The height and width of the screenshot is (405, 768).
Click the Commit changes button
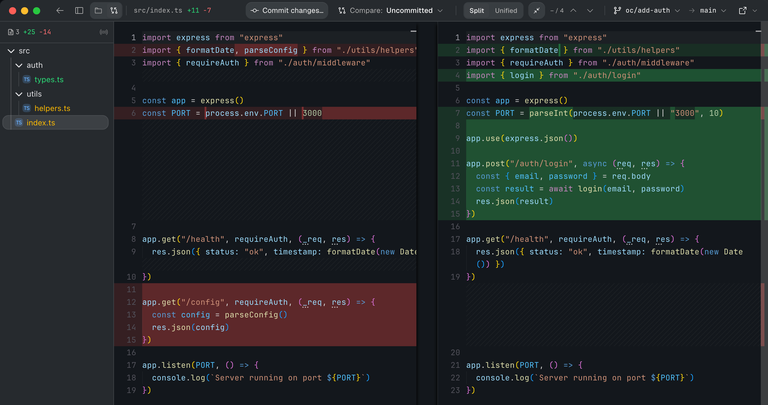(287, 10)
